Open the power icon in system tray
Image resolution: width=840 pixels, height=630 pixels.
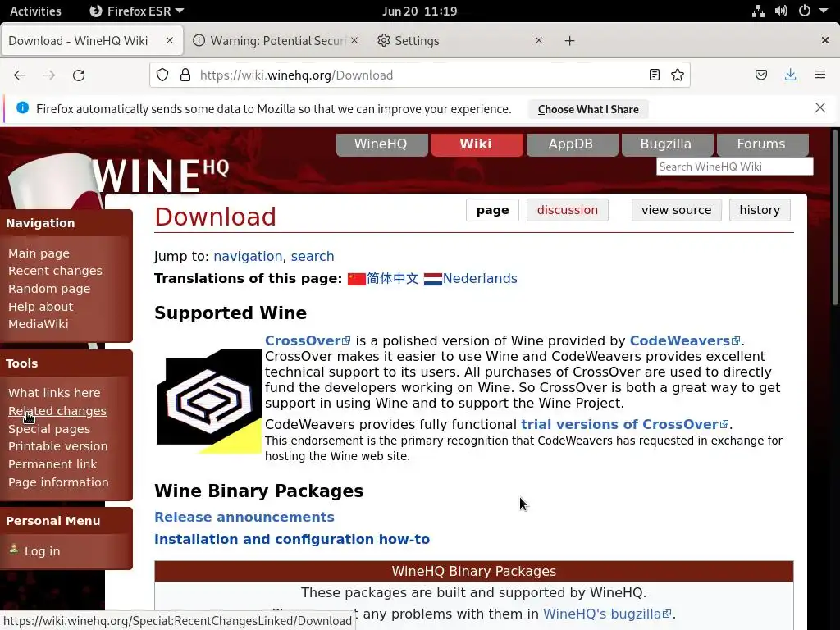(x=804, y=11)
